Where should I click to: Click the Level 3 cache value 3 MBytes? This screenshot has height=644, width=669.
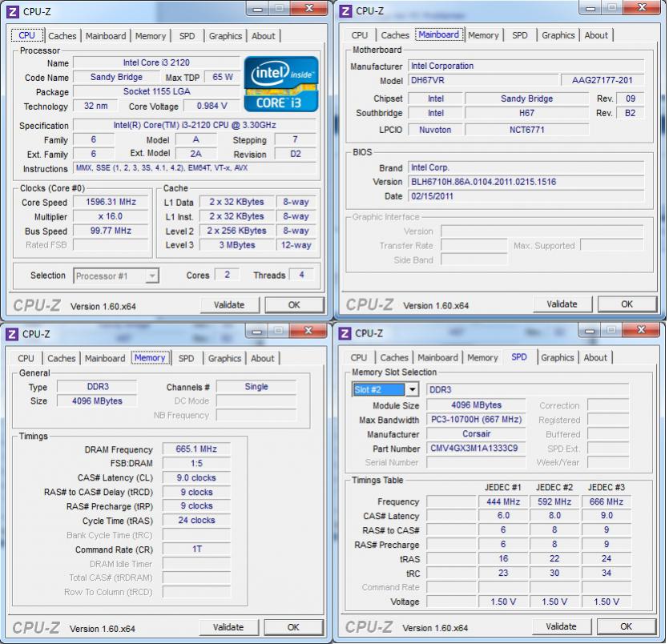point(237,245)
